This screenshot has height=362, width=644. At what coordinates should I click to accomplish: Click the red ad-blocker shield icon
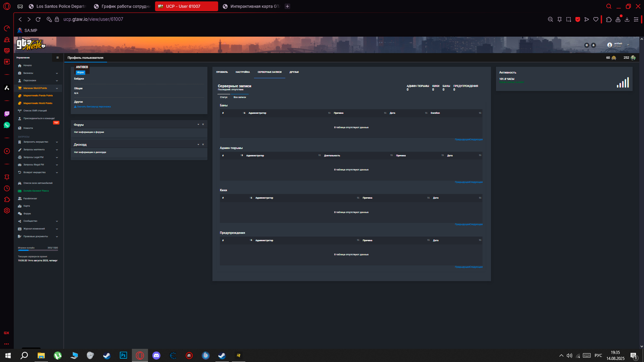(x=578, y=19)
